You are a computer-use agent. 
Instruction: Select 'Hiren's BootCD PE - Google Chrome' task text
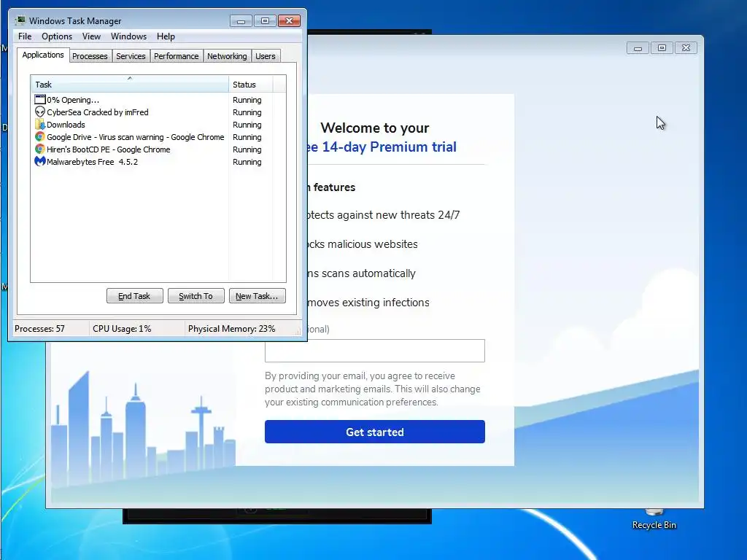tap(108, 149)
